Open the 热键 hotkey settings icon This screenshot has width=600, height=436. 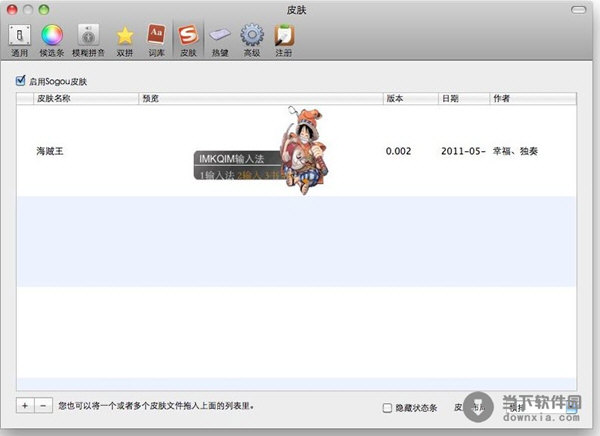coord(220,39)
